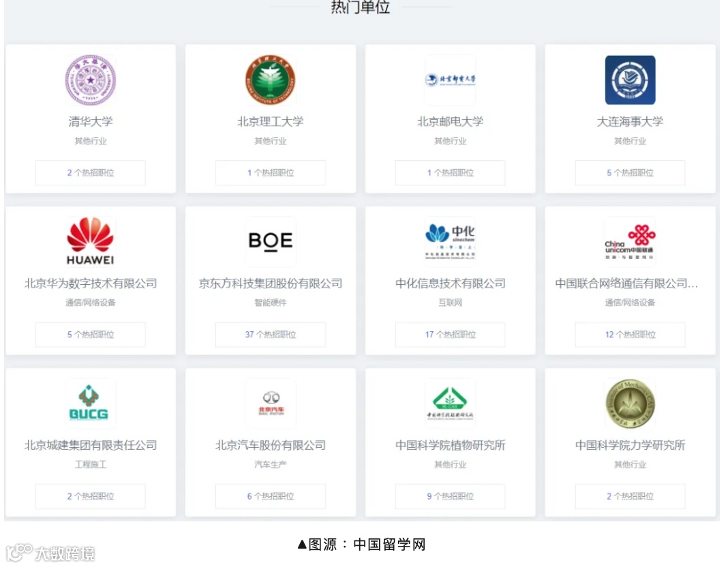Open 京东方科技集团股份有限公司 name link

point(270,283)
